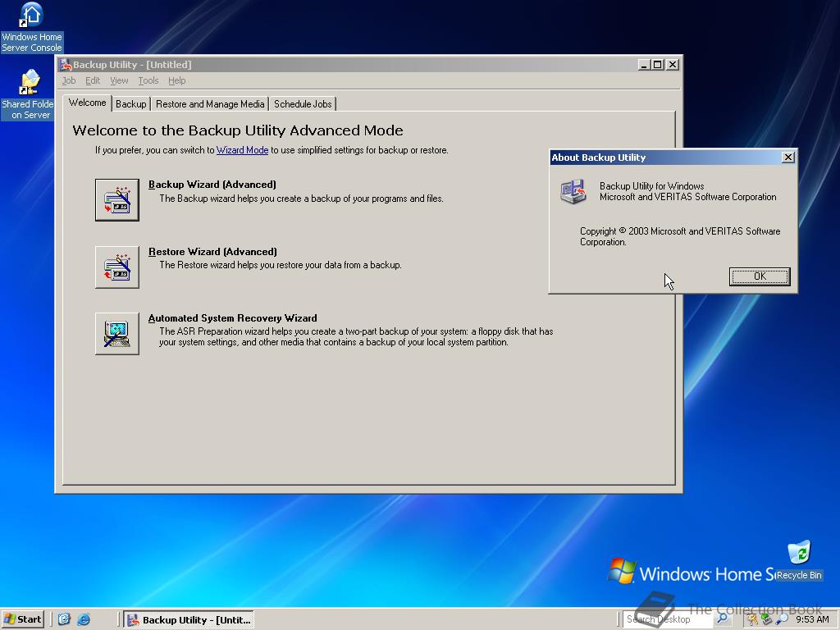Open the Tools menu

pyautogui.click(x=148, y=80)
